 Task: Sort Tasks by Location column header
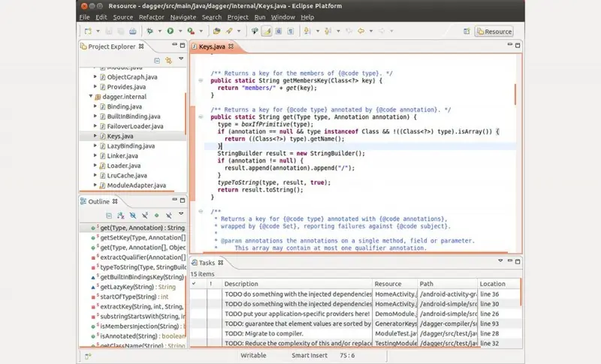[x=499, y=284]
